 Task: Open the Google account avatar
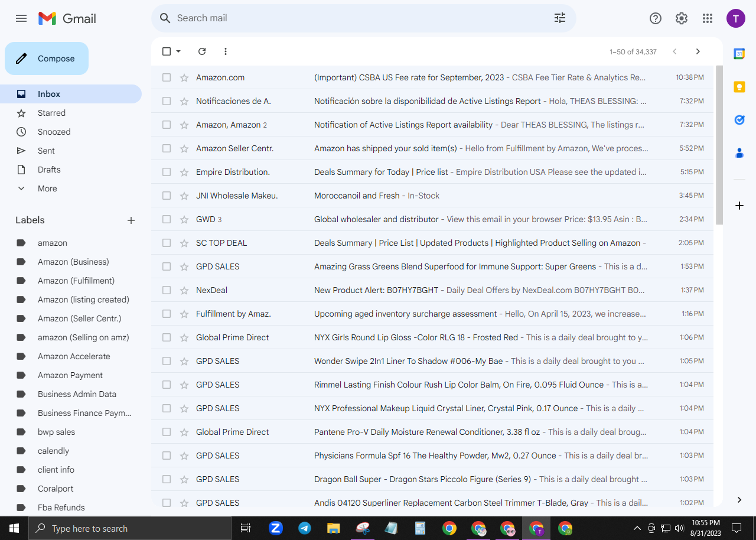click(x=736, y=18)
